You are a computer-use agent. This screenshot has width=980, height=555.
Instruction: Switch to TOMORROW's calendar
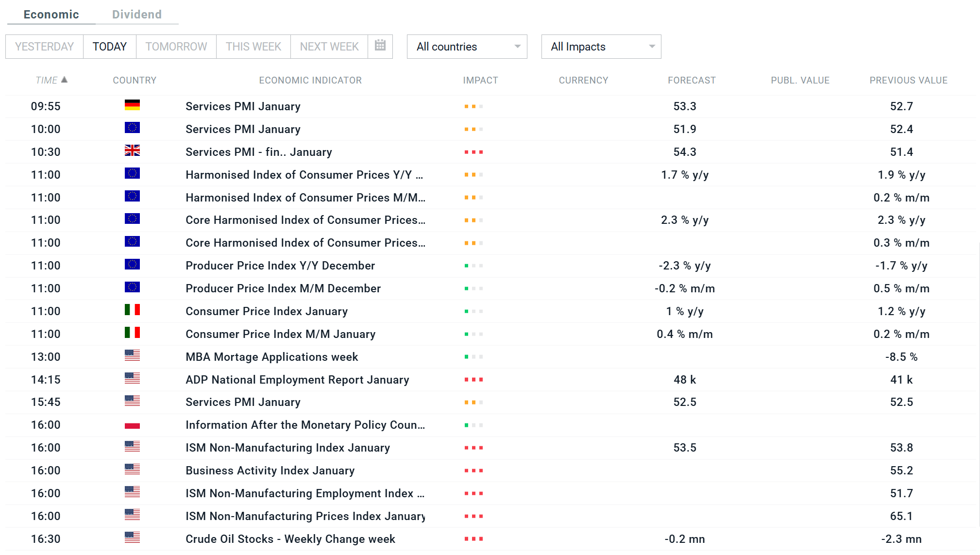pyautogui.click(x=176, y=47)
